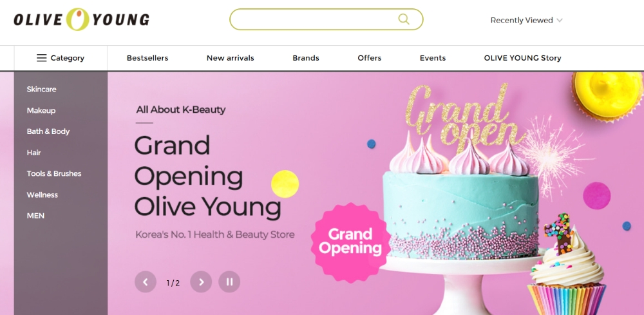This screenshot has width=644, height=315.
Task: Open the Bestsellers tab
Action: (x=147, y=58)
